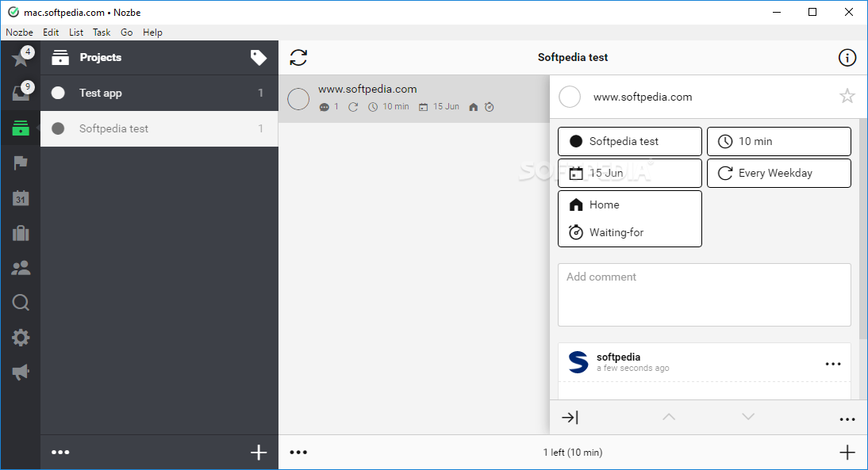
Task: Click the www.softpedia.com task title in details
Action: pyautogui.click(x=643, y=97)
